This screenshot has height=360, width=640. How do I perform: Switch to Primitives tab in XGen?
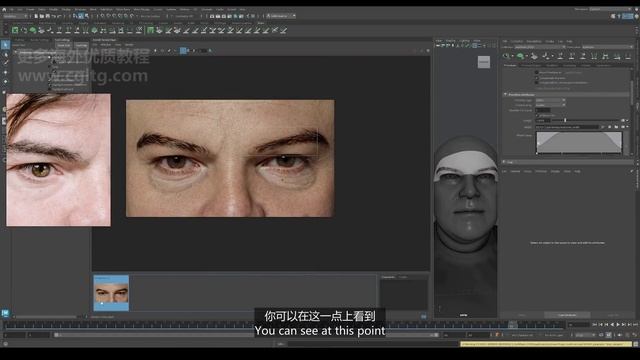coord(510,65)
